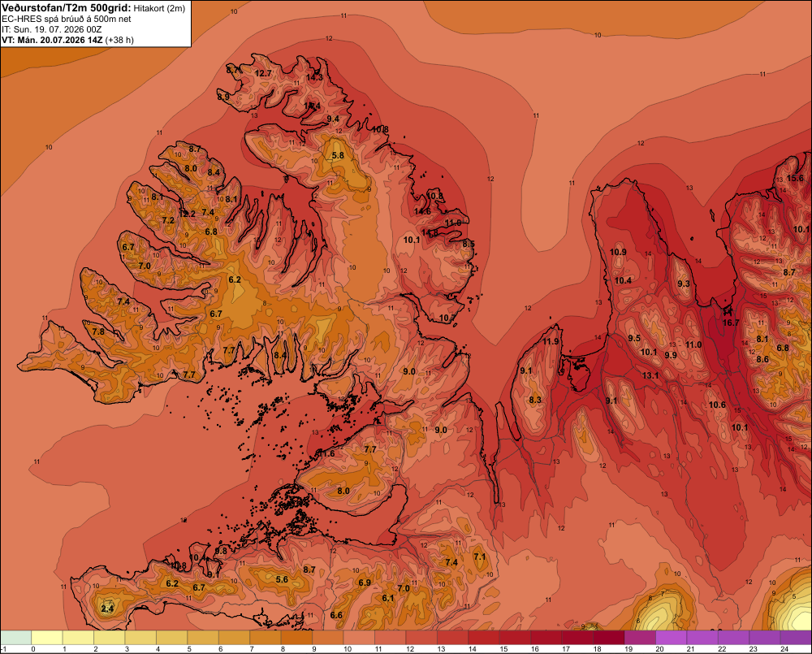Click the Veðurstofan/T2m 500grid title

tap(66, 8)
